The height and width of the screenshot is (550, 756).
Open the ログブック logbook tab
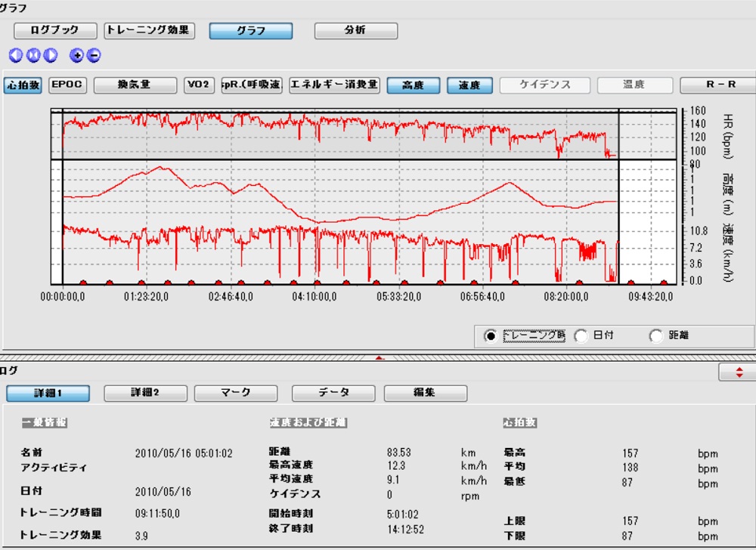pyautogui.click(x=55, y=30)
